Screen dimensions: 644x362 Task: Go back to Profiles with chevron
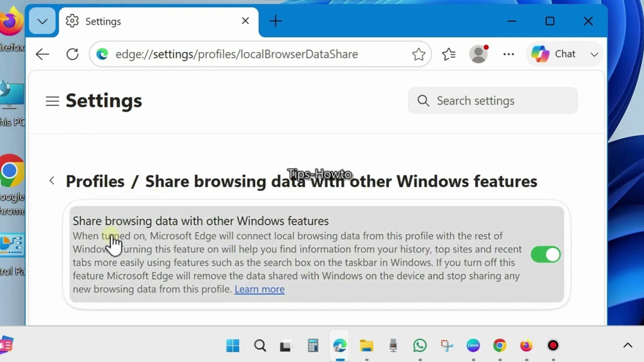click(51, 180)
